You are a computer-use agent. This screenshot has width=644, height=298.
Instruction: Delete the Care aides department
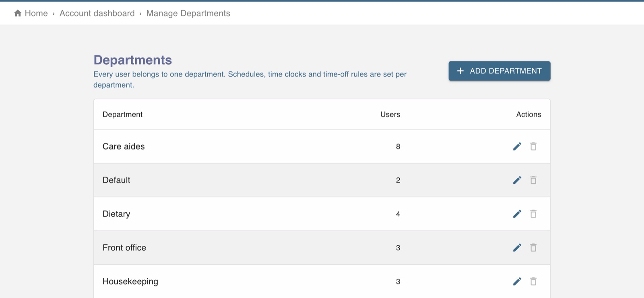tap(533, 146)
